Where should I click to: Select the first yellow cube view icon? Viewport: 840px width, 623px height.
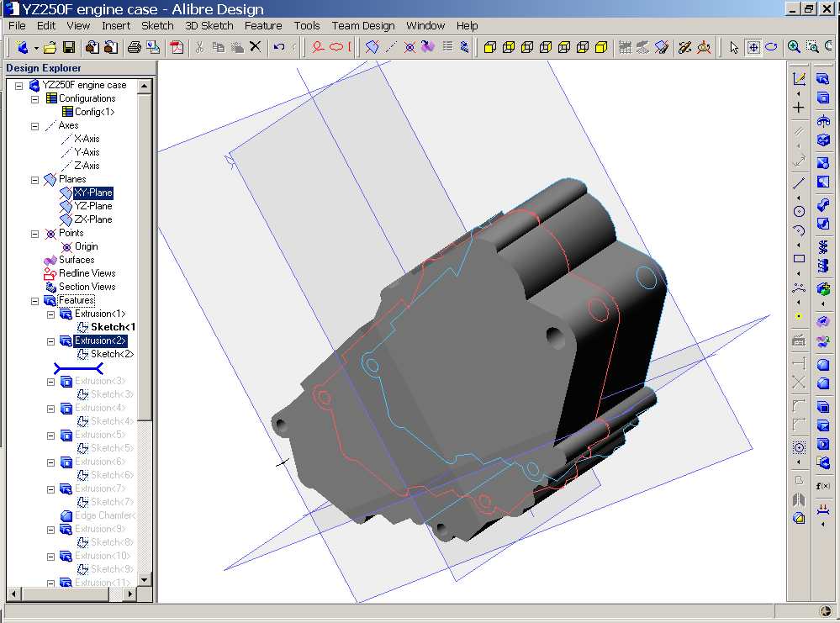(x=489, y=48)
